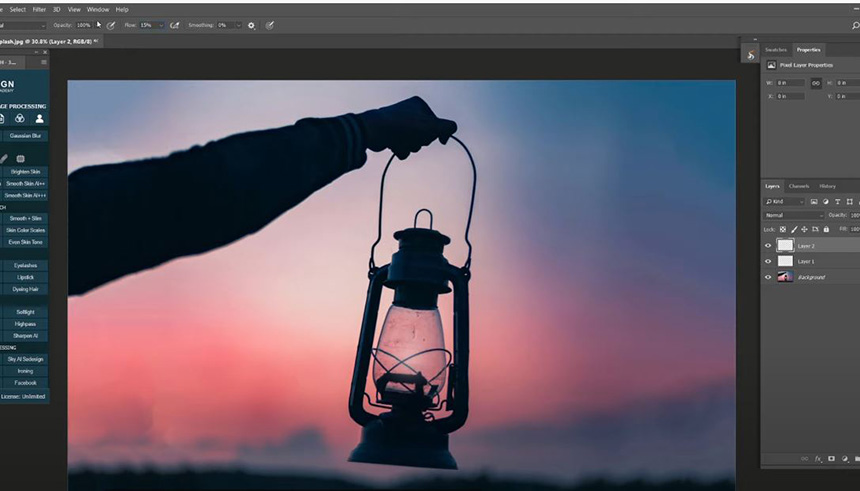Open the plugin panel hamburger menu

tap(44, 63)
